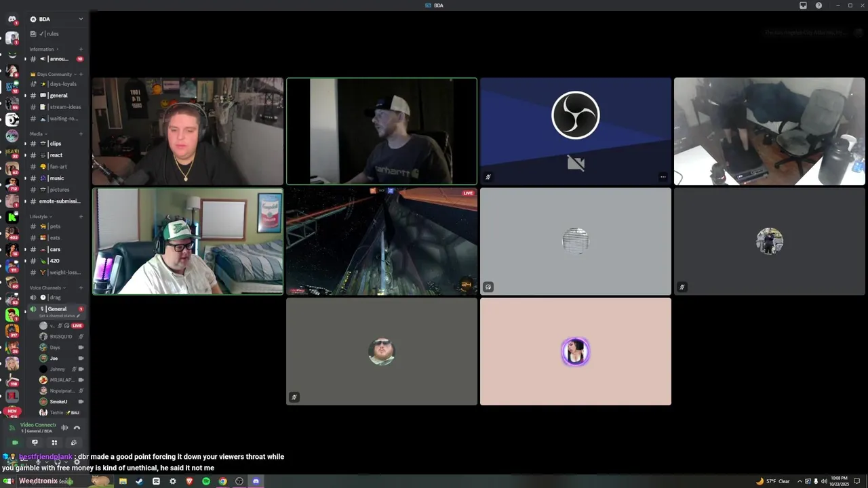Screen dimensions: 868x488
Task: Join the drag voice channel
Action: 56,298
